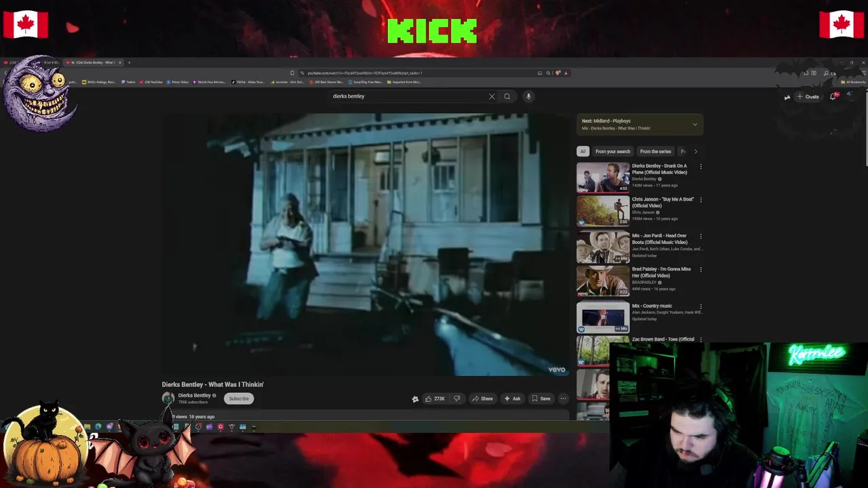868x488 pixels.
Task: Subscribe to Dierks Bentley channel
Action: point(239,399)
